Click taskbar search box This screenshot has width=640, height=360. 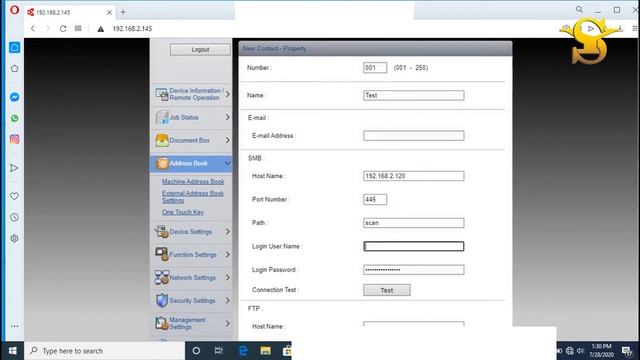point(105,351)
